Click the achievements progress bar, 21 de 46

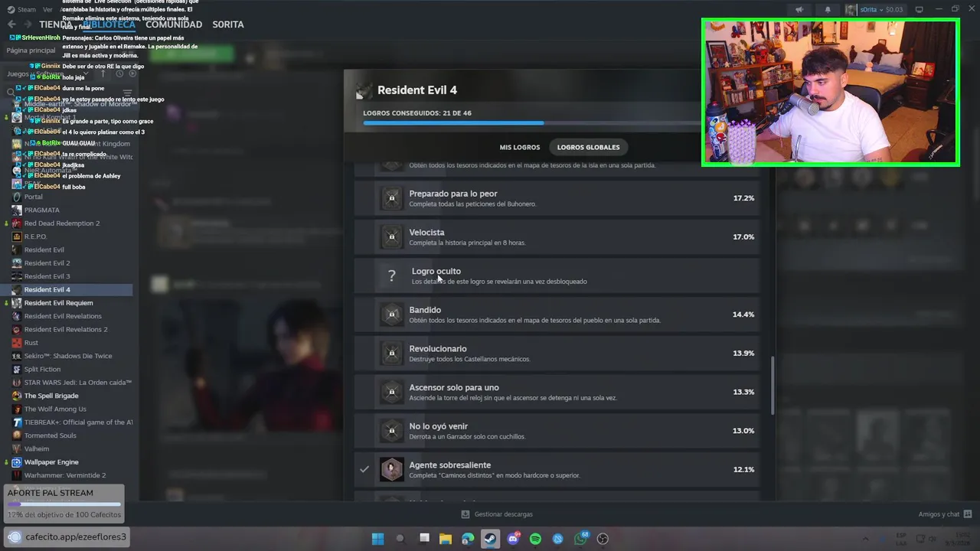tap(532, 122)
